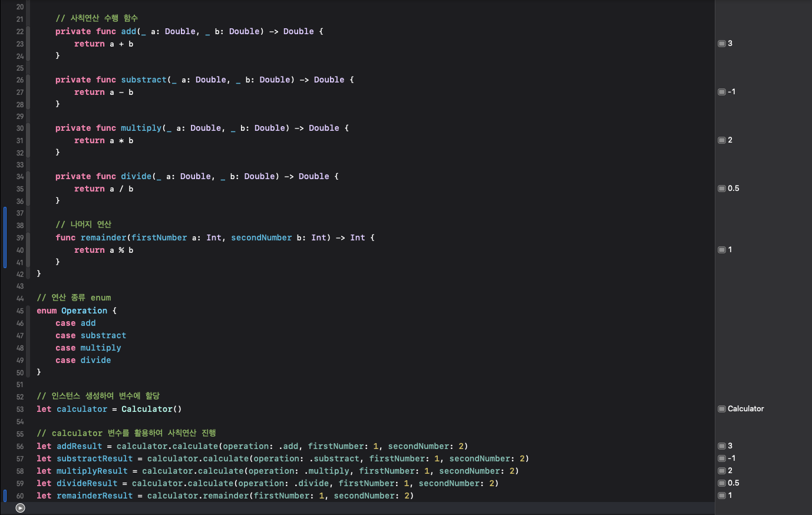
Task: Click the '// 연산 종류 enum' comment
Action: tap(74, 298)
